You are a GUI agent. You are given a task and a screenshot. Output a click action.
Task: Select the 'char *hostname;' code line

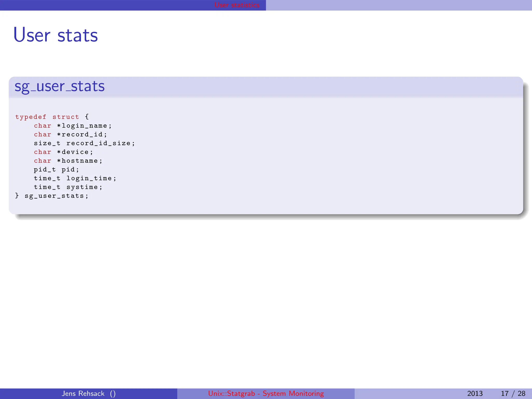[68, 161]
